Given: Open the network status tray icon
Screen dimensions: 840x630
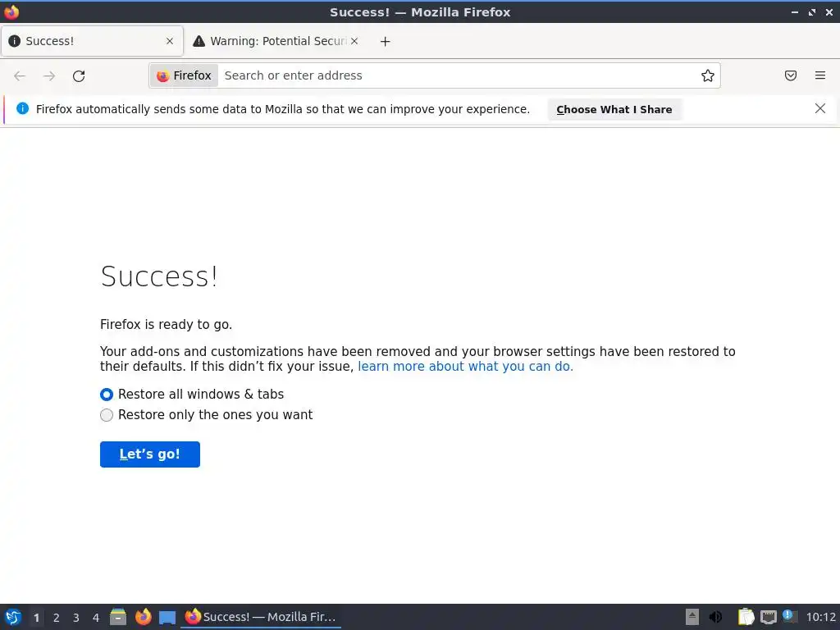Looking at the screenshot, I should click(769, 617).
